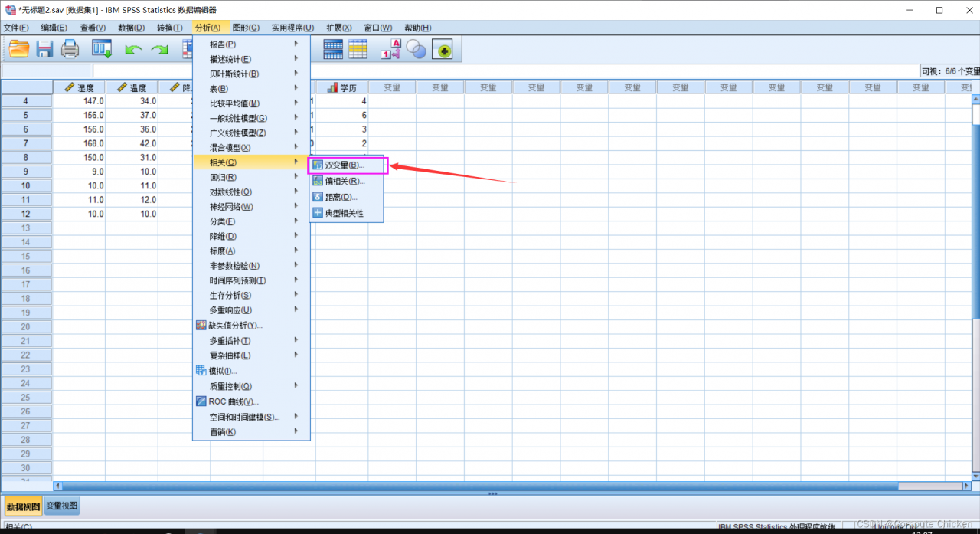Open the 编辑(E) menu
The height and width of the screenshot is (534, 980).
[x=54, y=28]
